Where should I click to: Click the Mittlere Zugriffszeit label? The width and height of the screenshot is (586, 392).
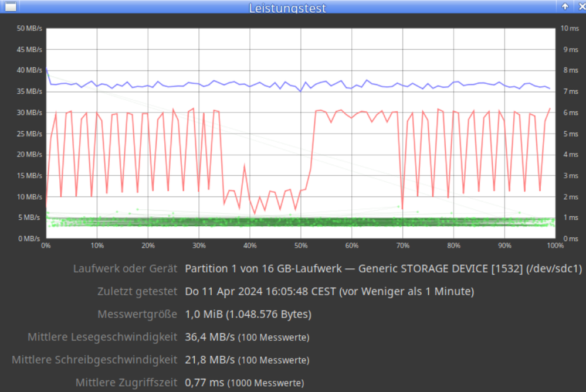click(126, 383)
